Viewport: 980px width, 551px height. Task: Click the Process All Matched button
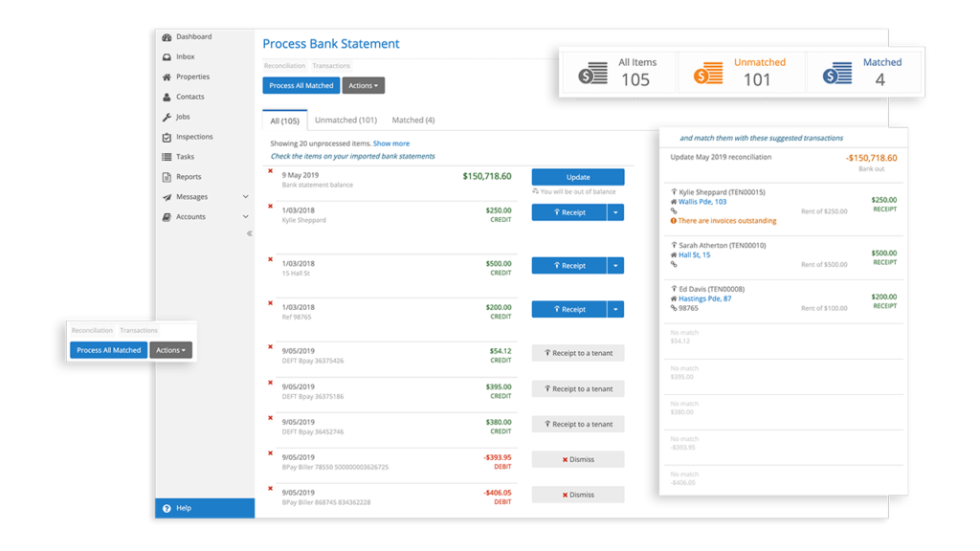coord(301,85)
